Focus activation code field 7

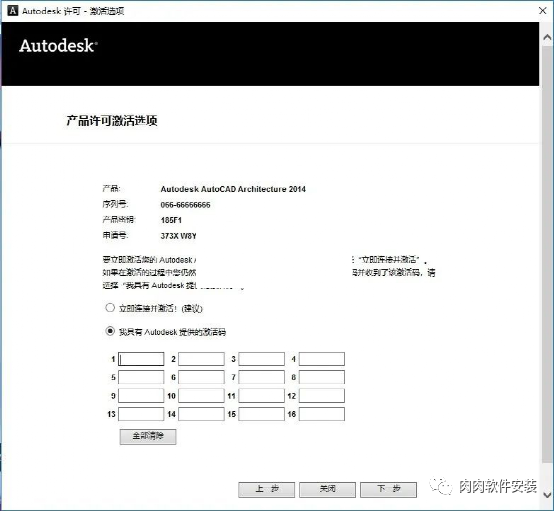(x=261, y=377)
